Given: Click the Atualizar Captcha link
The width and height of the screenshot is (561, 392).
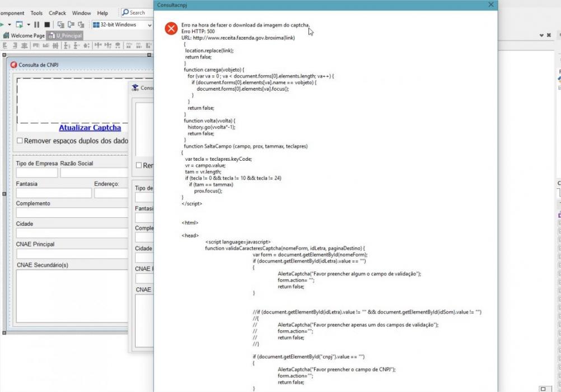Looking at the screenshot, I should (x=90, y=128).
